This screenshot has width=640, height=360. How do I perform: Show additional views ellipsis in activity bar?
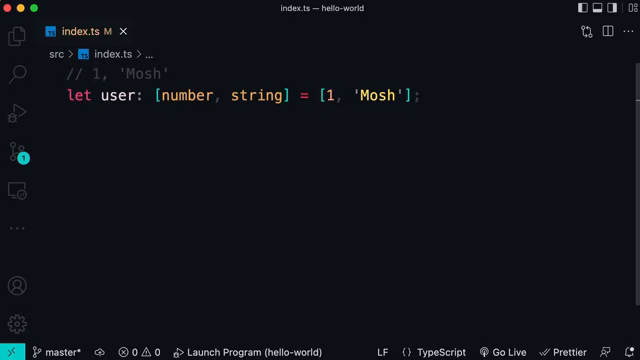pyautogui.click(x=17, y=228)
